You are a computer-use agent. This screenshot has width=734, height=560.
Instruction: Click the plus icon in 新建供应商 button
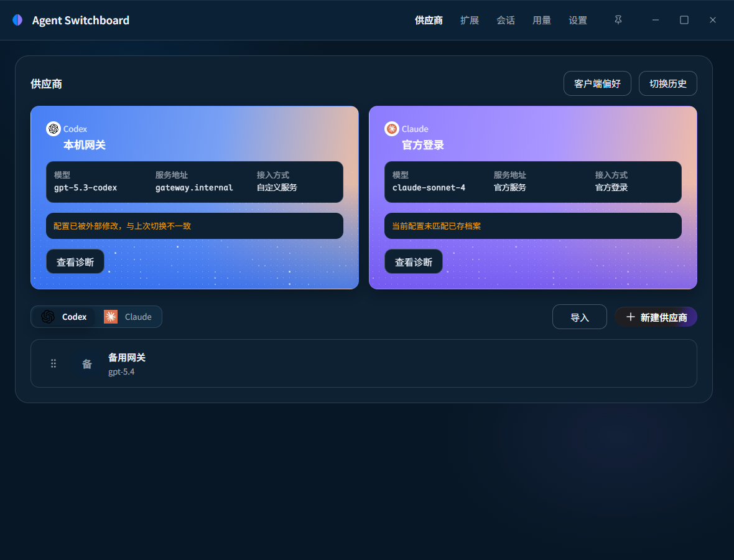631,317
